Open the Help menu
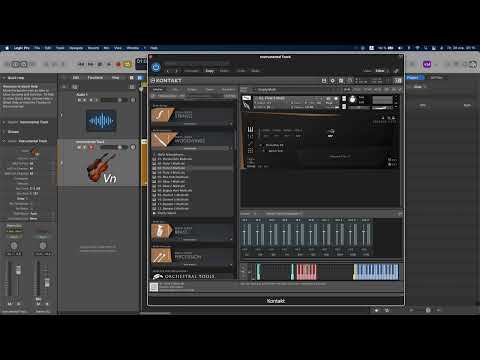Viewport: 480px width, 360px height. tap(154, 48)
